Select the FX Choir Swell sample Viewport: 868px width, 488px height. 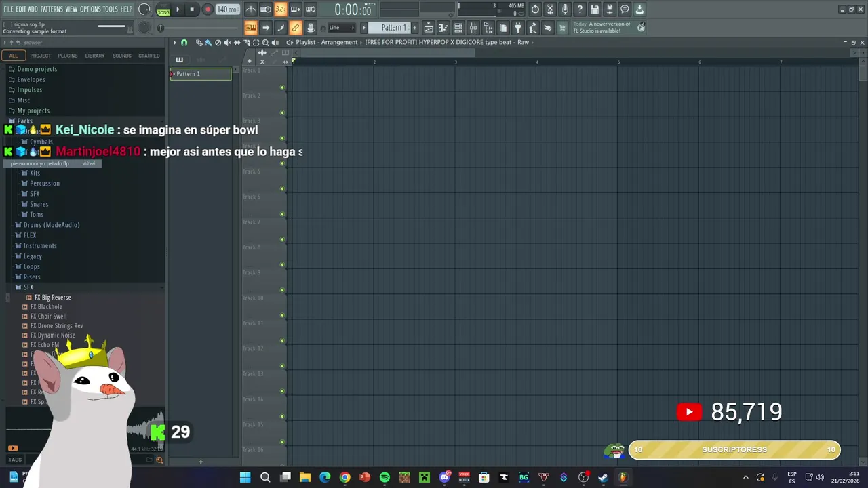49,317
